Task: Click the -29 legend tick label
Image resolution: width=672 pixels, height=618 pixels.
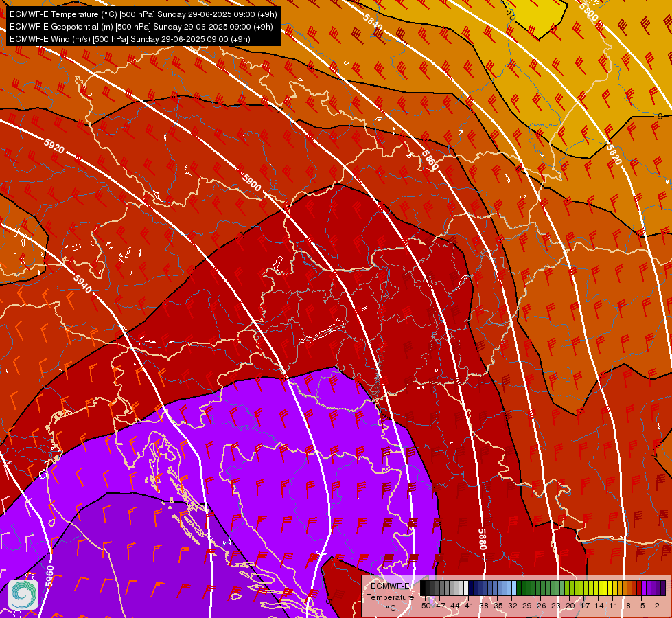Action: [x=525, y=606]
